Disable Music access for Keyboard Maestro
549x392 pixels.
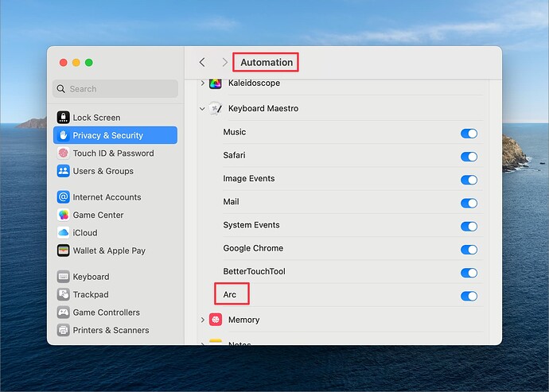(469, 134)
